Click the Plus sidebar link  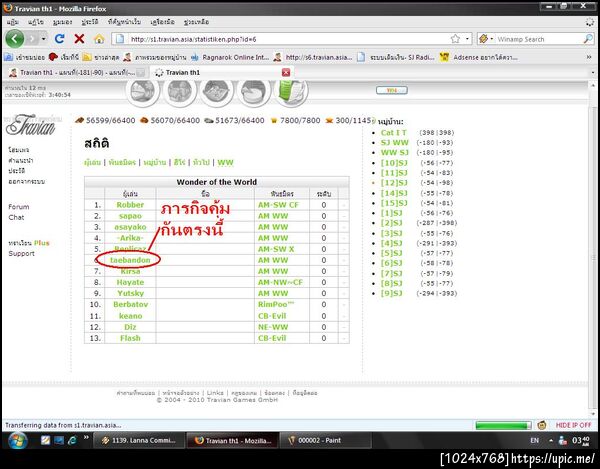[x=42, y=243]
